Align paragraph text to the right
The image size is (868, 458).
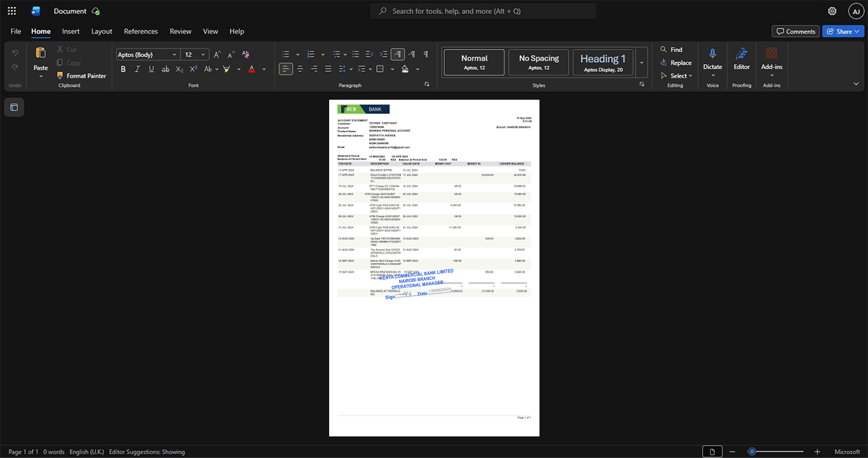tap(314, 69)
